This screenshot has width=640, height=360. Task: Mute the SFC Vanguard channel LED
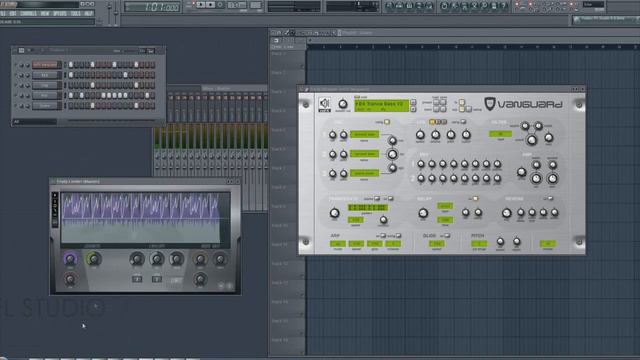(x=16, y=65)
